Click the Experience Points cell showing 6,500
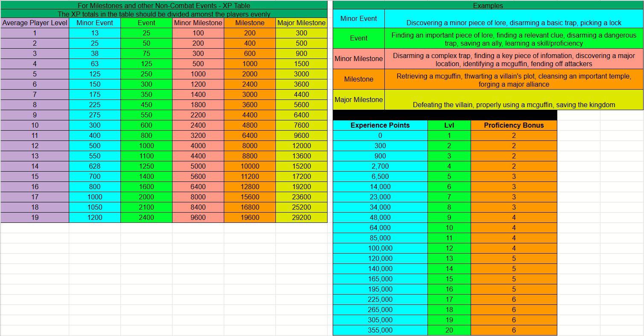This screenshot has height=336, width=644. 380,176
